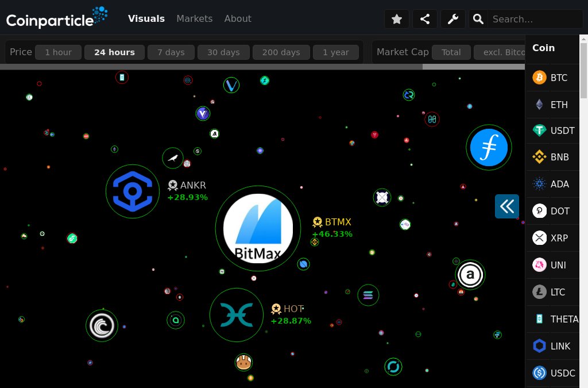Click the Litecoin icon in coin list
This screenshot has width=588, height=388.
click(x=539, y=292)
